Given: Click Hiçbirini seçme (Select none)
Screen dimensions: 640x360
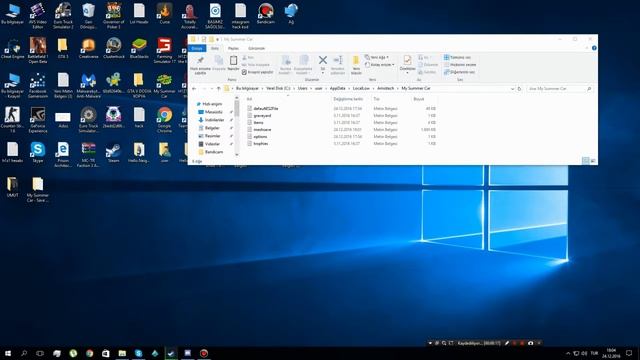Looking at the screenshot, I should click(460, 64).
